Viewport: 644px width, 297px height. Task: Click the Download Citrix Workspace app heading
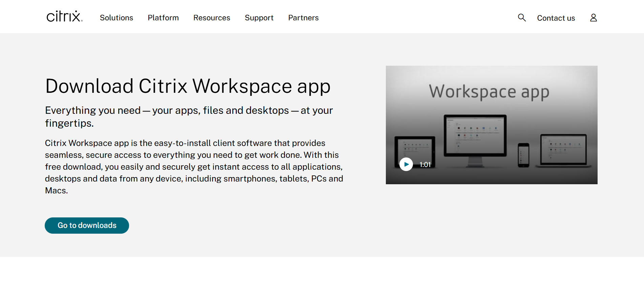click(188, 86)
